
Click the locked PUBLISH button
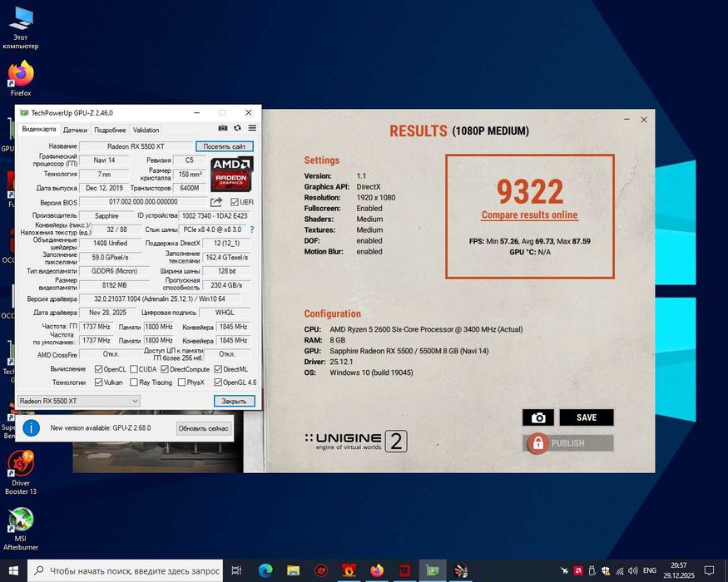(568, 443)
